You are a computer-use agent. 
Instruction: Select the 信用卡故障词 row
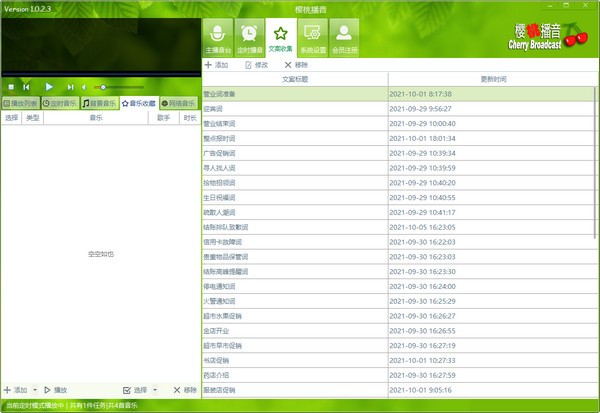[x=399, y=242]
